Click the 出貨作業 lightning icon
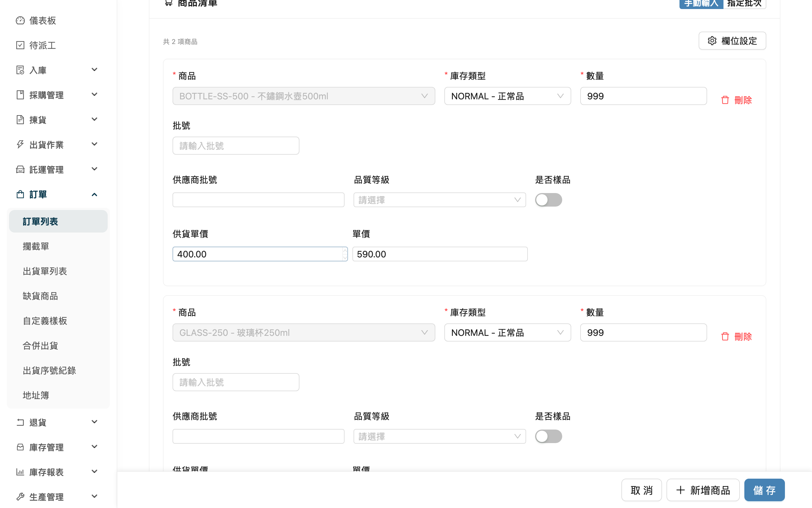812x508 pixels. tap(20, 145)
